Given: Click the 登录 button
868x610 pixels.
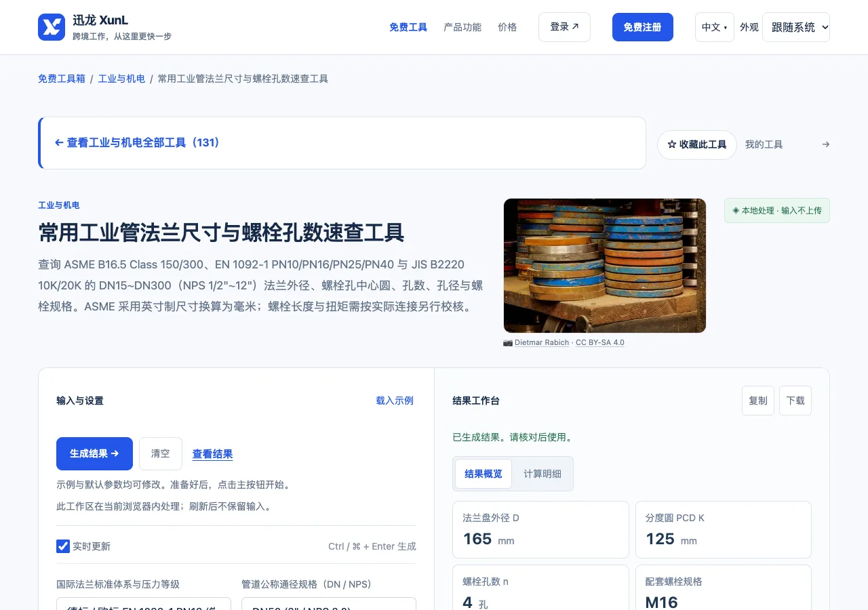Looking at the screenshot, I should [x=564, y=27].
